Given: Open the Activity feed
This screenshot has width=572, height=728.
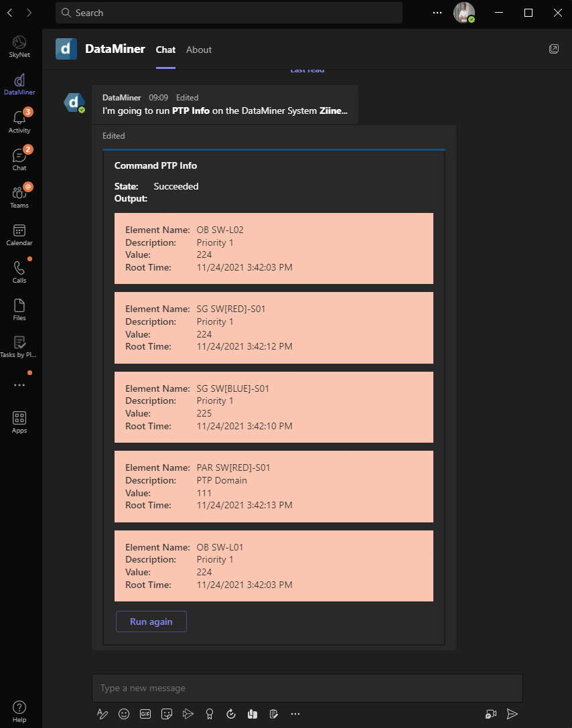Looking at the screenshot, I should (19, 122).
